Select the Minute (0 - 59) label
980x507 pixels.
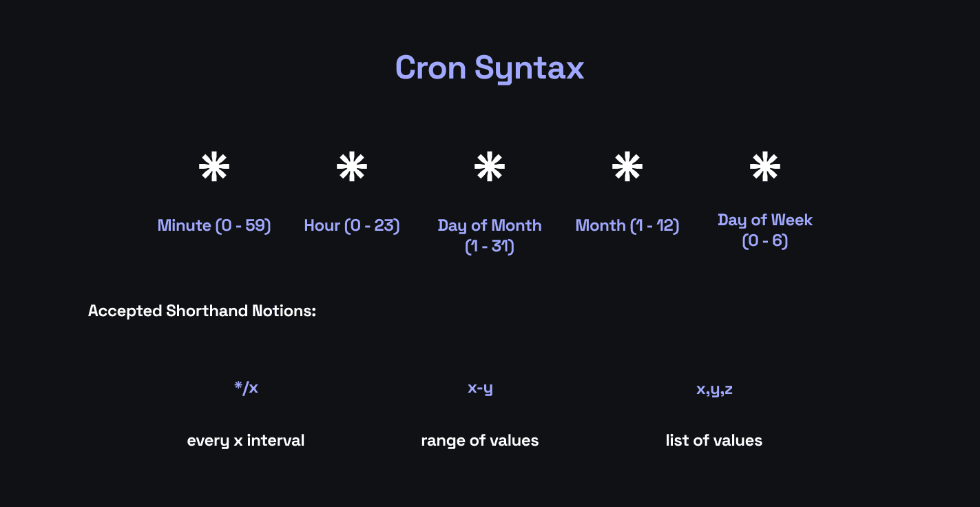coord(214,225)
